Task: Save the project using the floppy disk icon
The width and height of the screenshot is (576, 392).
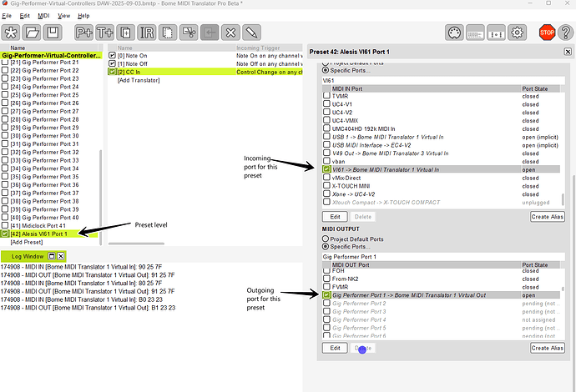Action: [x=53, y=33]
